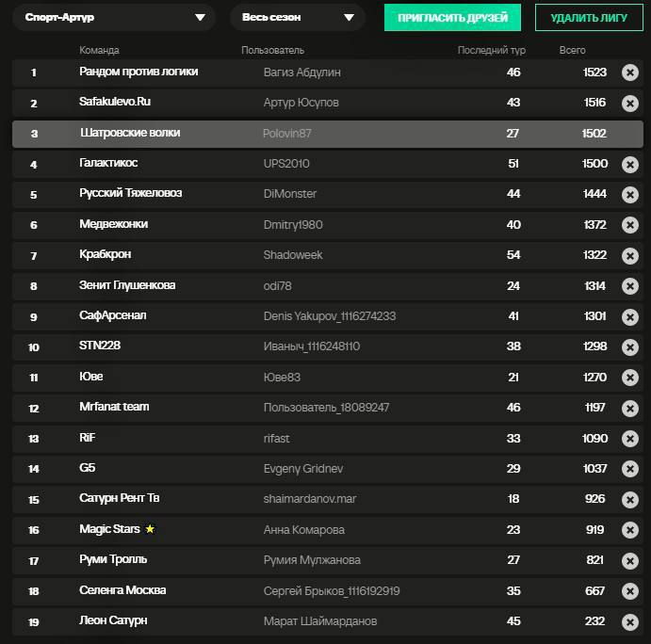Remove Крабкрон team via X icon
651x644 pixels.
coord(630,255)
